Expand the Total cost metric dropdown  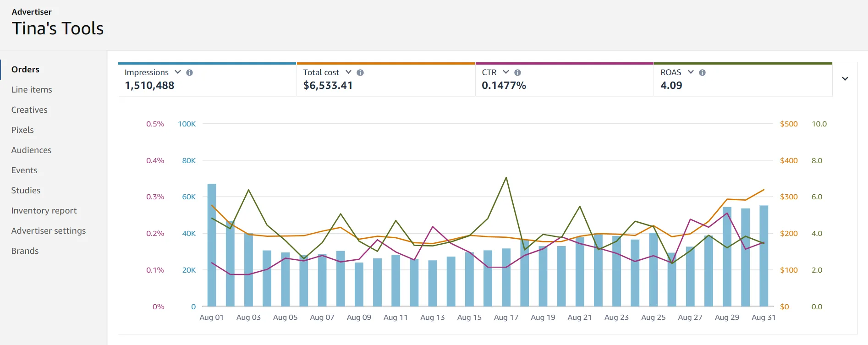pos(348,72)
